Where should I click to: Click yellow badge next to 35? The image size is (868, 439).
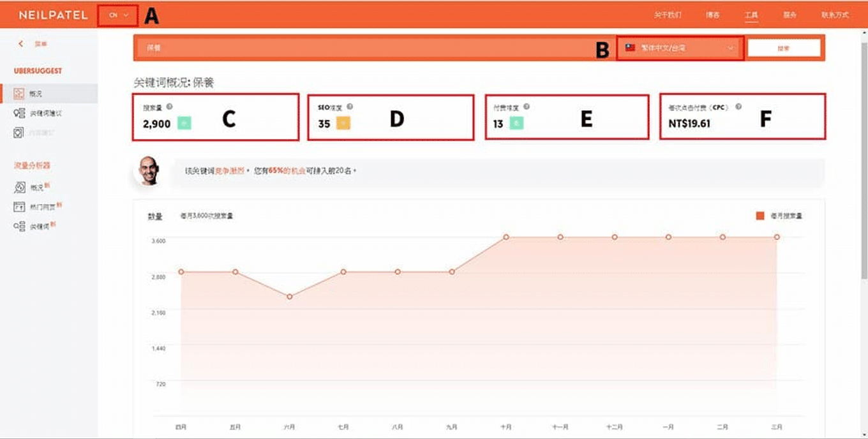click(343, 123)
